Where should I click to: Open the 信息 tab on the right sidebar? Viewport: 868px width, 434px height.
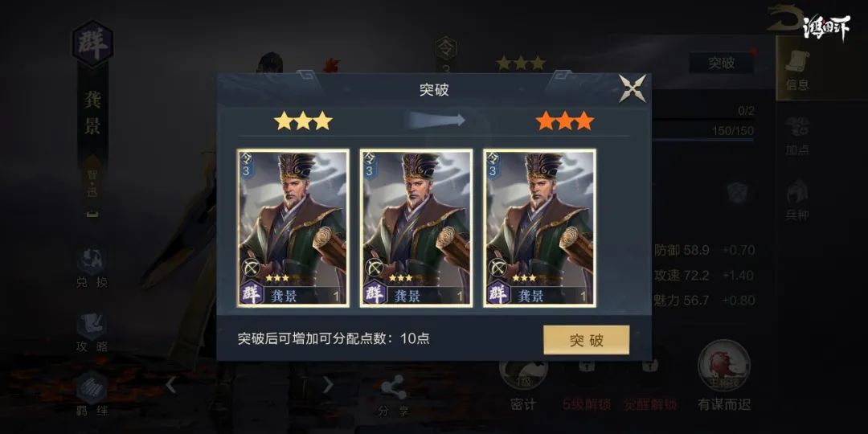[x=797, y=69]
